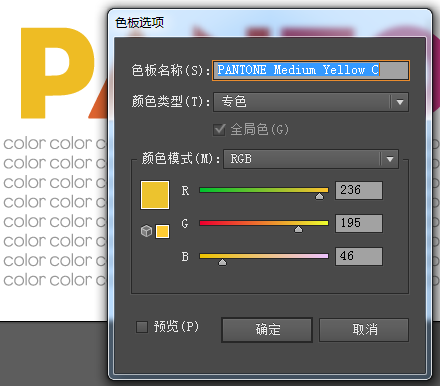
Task: Click the swatch name field PANTONE Medium Yellow C
Action: coord(311,70)
